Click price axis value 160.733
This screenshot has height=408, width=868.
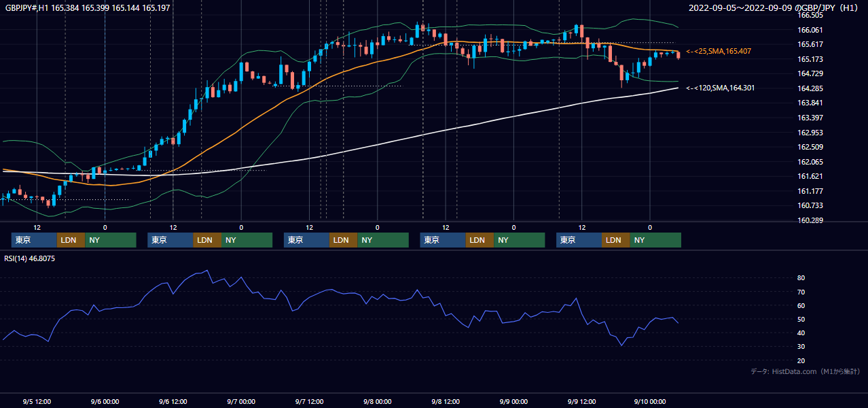pyautogui.click(x=810, y=205)
